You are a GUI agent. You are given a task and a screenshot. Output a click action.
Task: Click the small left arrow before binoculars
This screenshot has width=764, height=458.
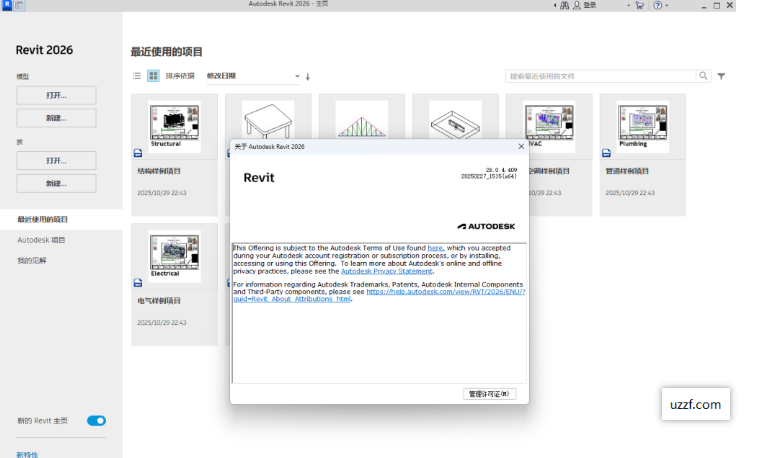point(555,5)
